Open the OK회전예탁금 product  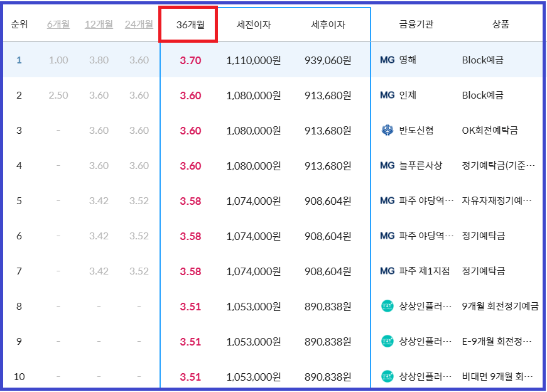click(490, 130)
